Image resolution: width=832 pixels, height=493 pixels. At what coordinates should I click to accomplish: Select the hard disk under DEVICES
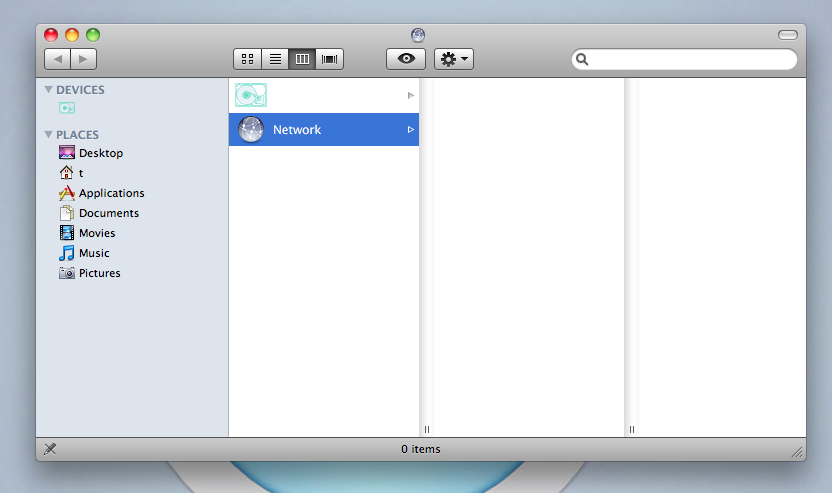click(x=67, y=108)
